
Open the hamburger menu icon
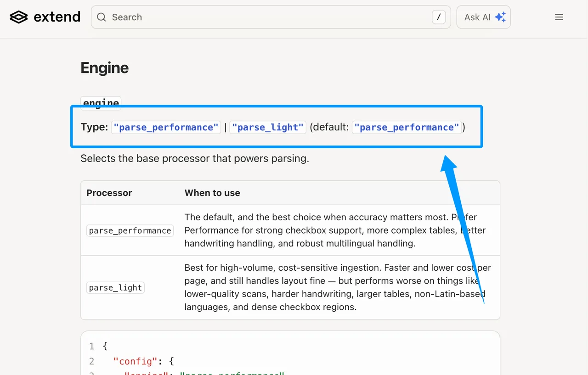(559, 17)
